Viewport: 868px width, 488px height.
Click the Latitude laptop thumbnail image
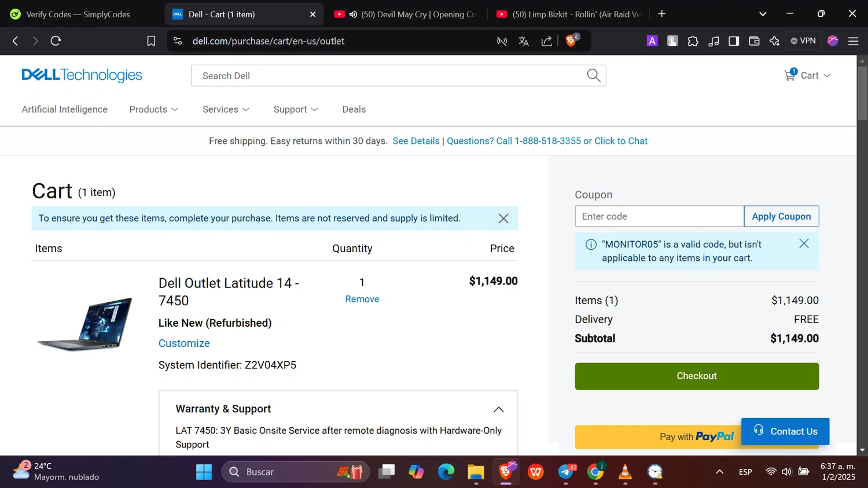click(x=85, y=324)
